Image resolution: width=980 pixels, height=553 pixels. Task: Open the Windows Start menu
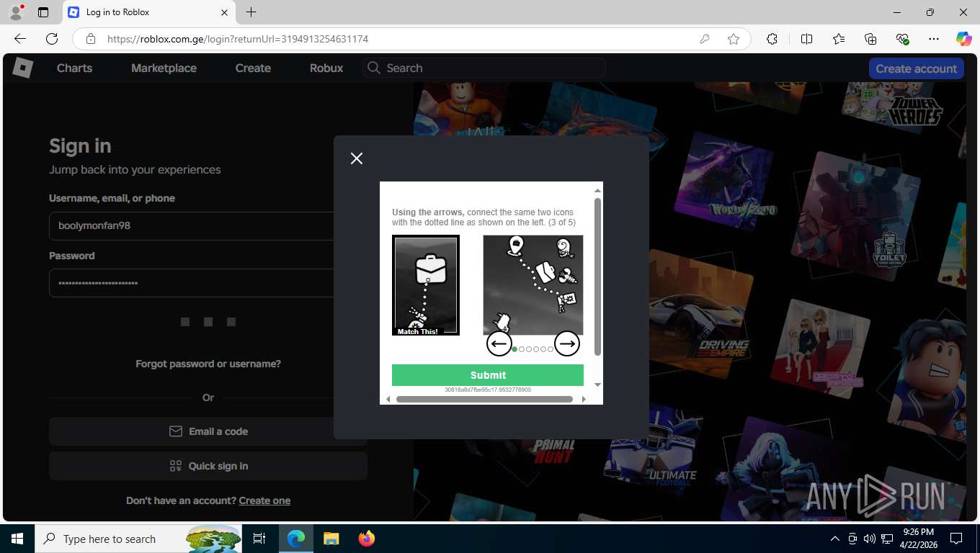click(x=17, y=539)
